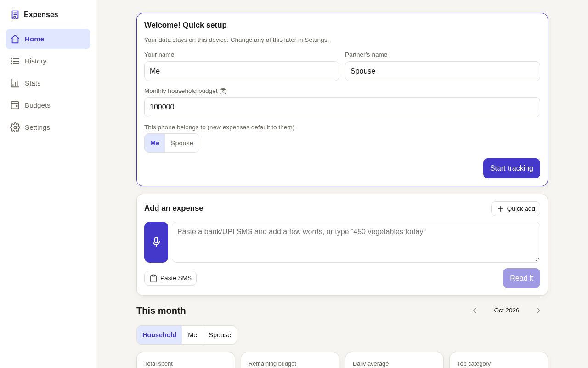Click the Home house icon in sidebar

tap(15, 39)
